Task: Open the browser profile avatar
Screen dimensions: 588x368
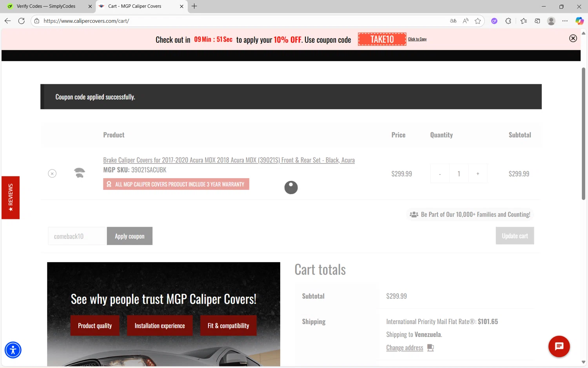Action: click(551, 21)
